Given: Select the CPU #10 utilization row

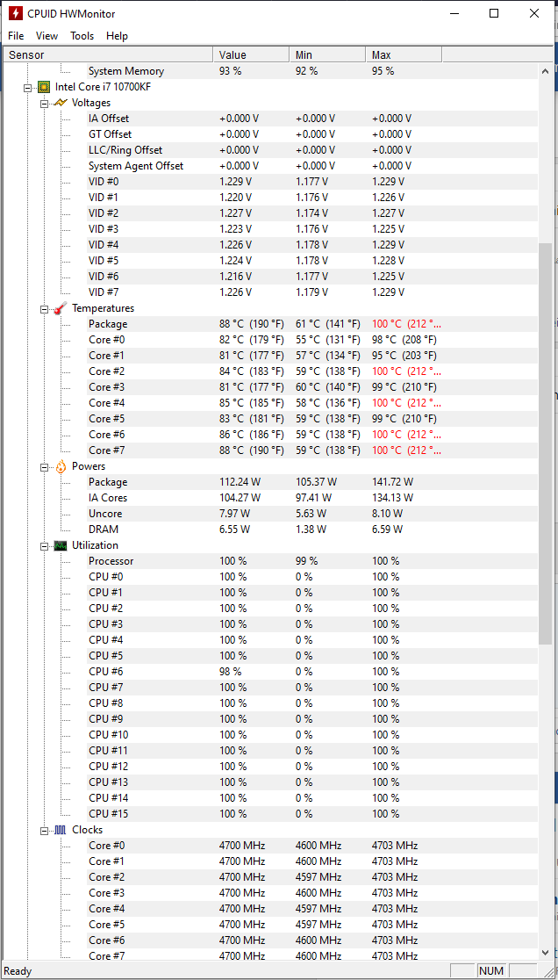Looking at the screenshot, I should [312, 735].
